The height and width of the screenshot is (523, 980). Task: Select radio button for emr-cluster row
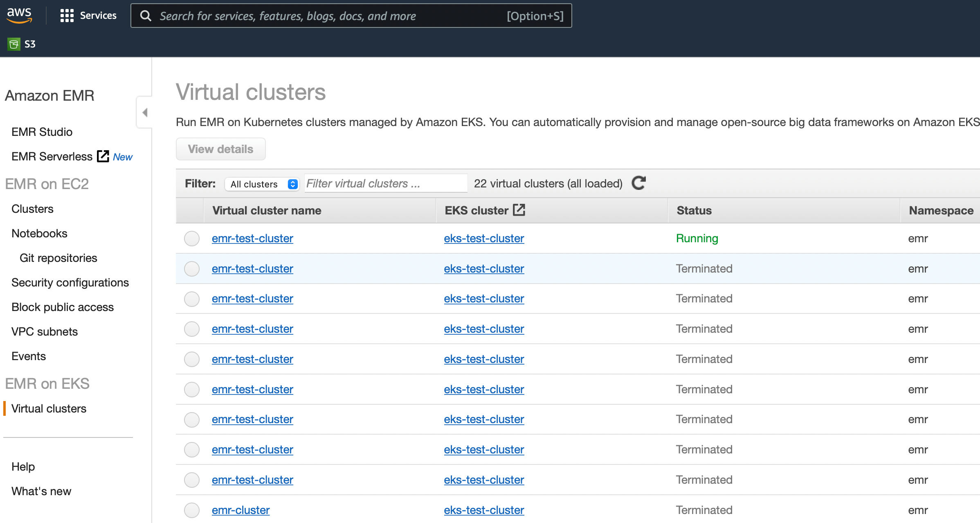[191, 510]
